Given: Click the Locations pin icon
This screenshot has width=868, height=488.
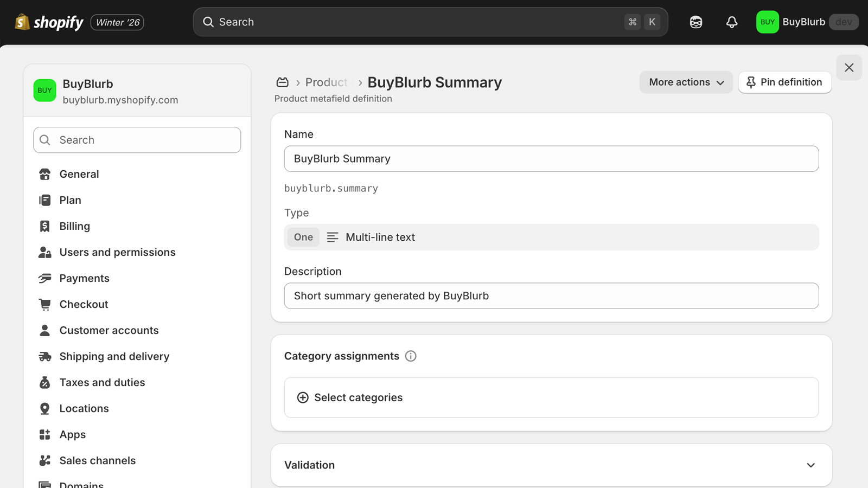Looking at the screenshot, I should tap(44, 408).
